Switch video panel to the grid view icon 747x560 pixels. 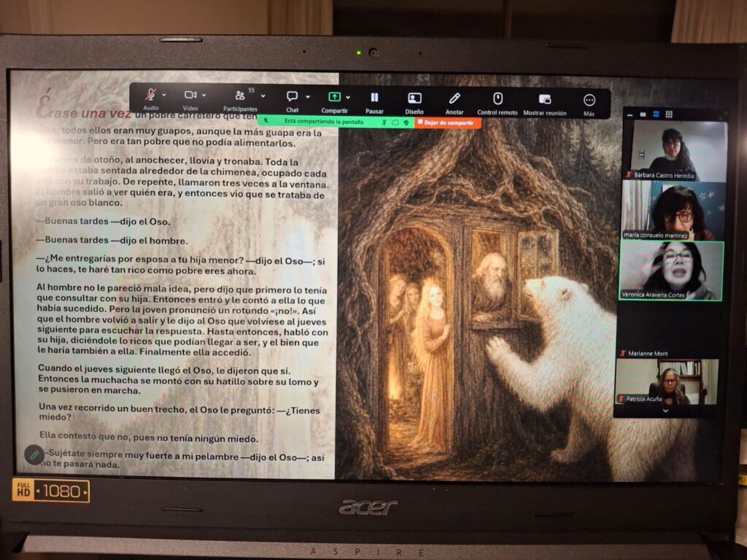669,114
